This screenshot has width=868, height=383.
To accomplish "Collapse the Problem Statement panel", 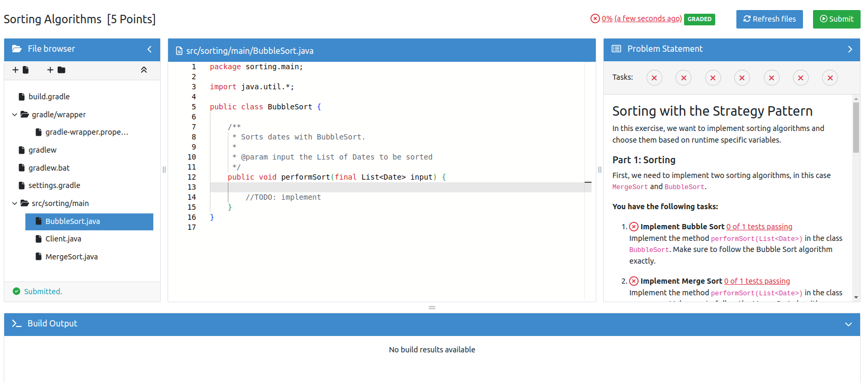I will tap(850, 49).
